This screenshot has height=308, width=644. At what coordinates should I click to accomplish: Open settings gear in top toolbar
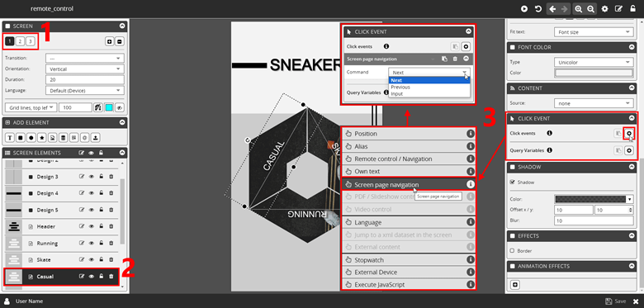(x=604, y=8)
